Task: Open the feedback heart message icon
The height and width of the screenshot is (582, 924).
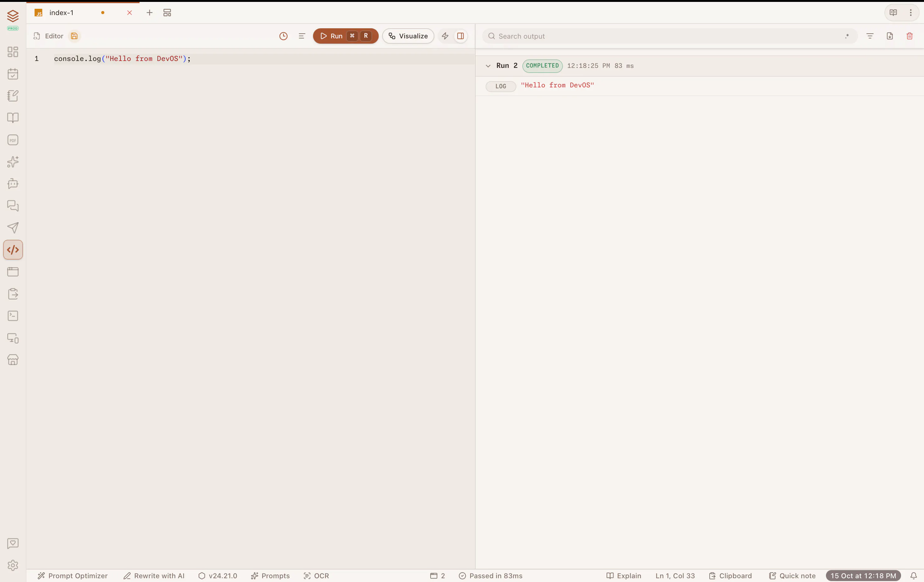Action: point(13,543)
